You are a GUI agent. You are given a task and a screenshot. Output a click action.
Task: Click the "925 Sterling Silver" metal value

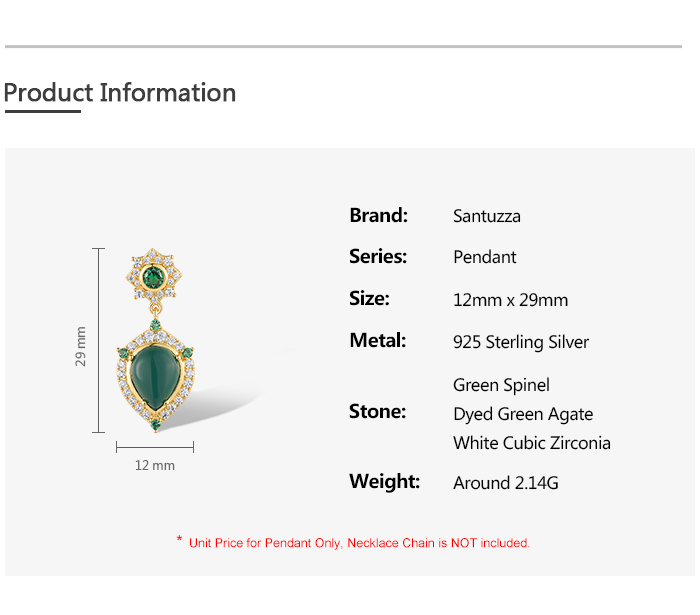point(520,342)
